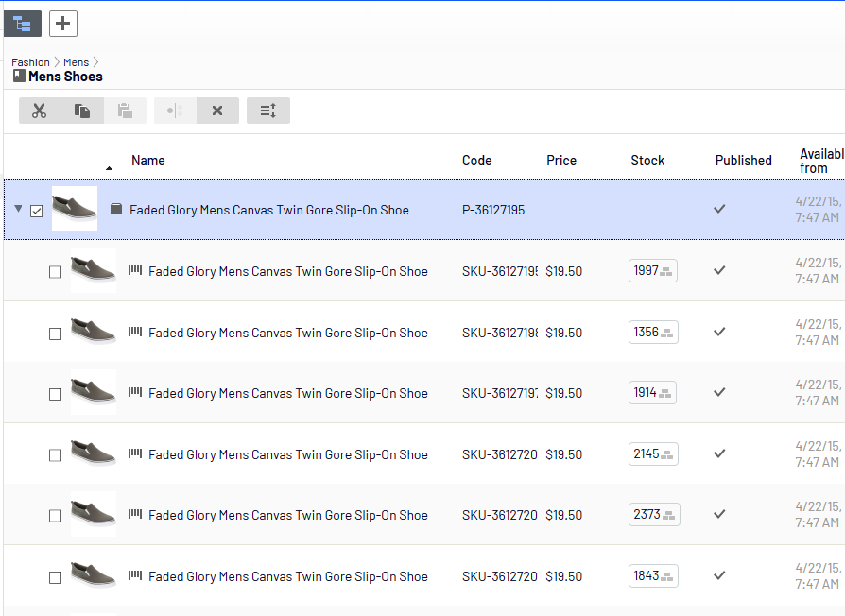Click variant name in stock 1914 row
The width and height of the screenshot is (845, 616).
pos(288,393)
